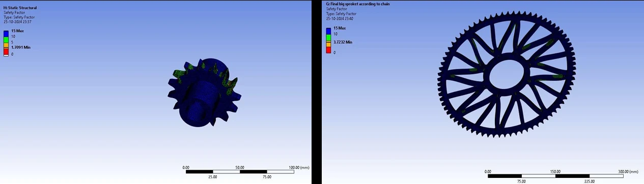Click the green legend swatch in sprocket view
The image size is (644, 184).
[328, 37]
